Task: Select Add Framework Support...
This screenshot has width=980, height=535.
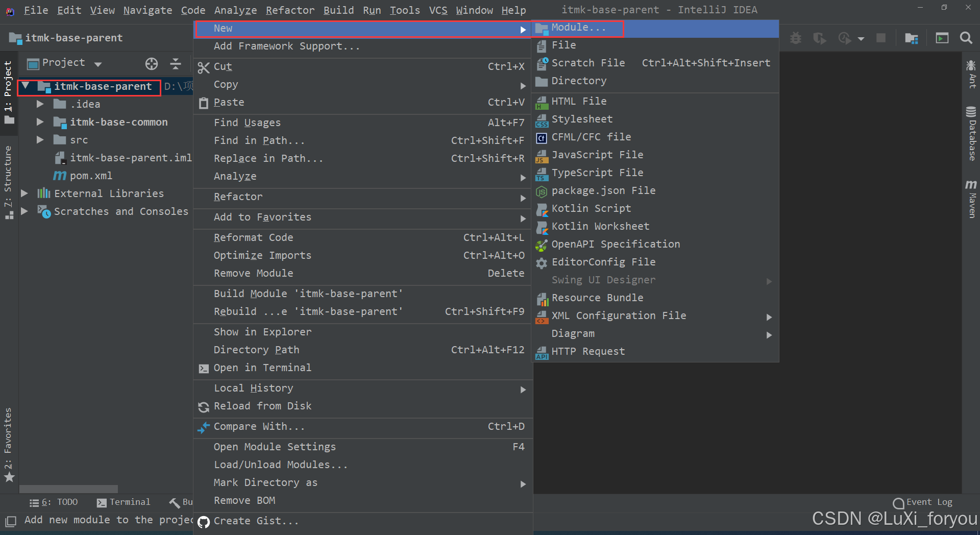Action: pyautogui.click(x=362, y=46)
